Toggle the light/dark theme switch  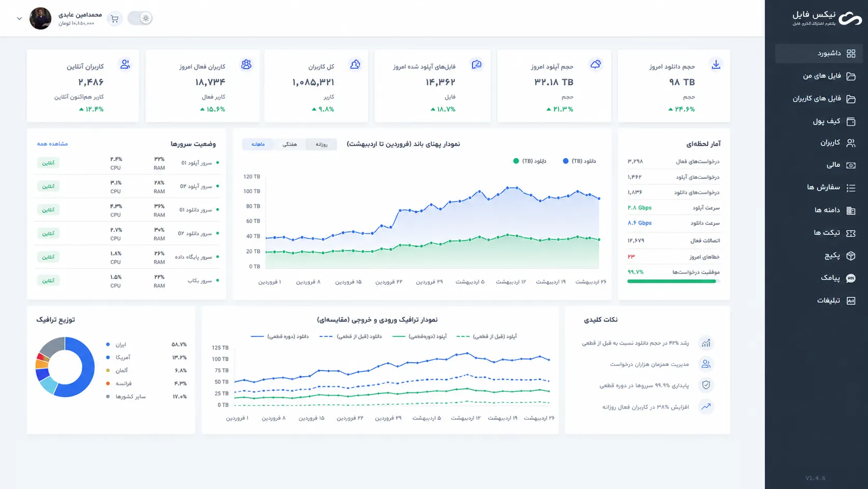point(140,18)
